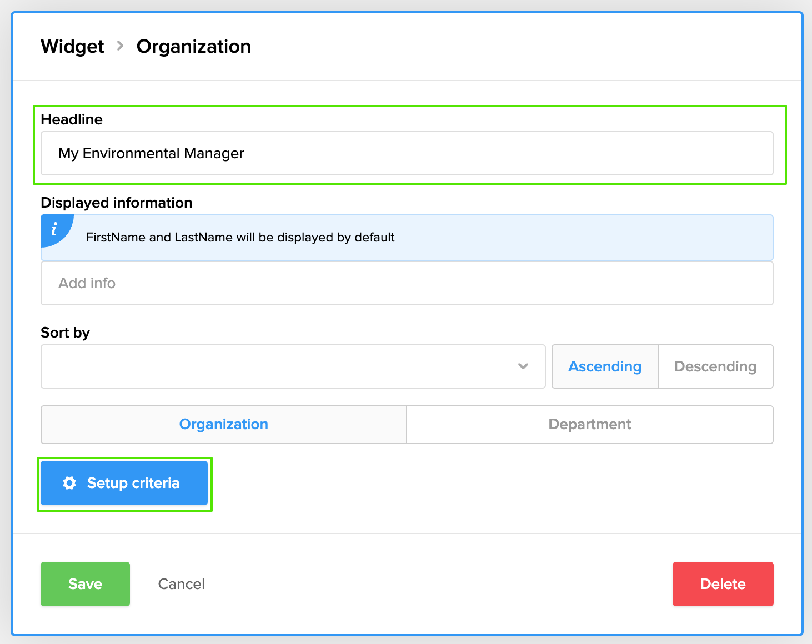This screenshot has width=812, height=644.
Task: Click the gear icon on Setup criteria
Action: [69, 483]
